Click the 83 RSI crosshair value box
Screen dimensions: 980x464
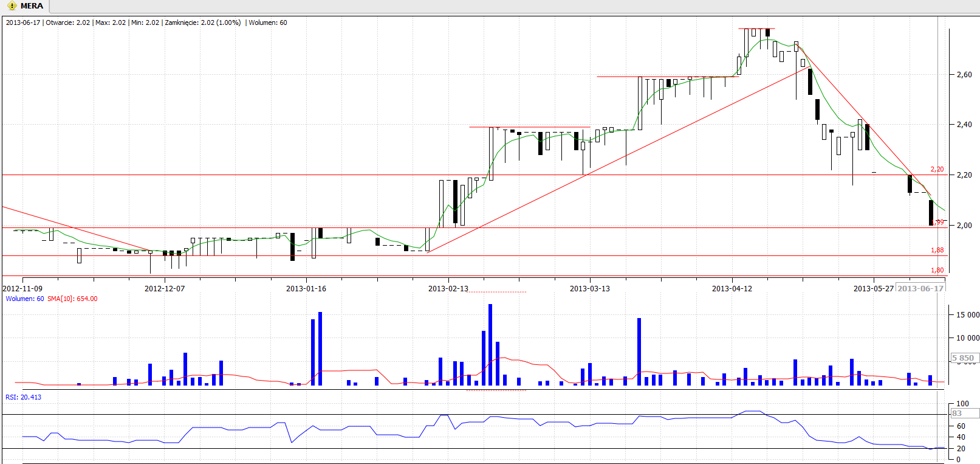[963, 414]
